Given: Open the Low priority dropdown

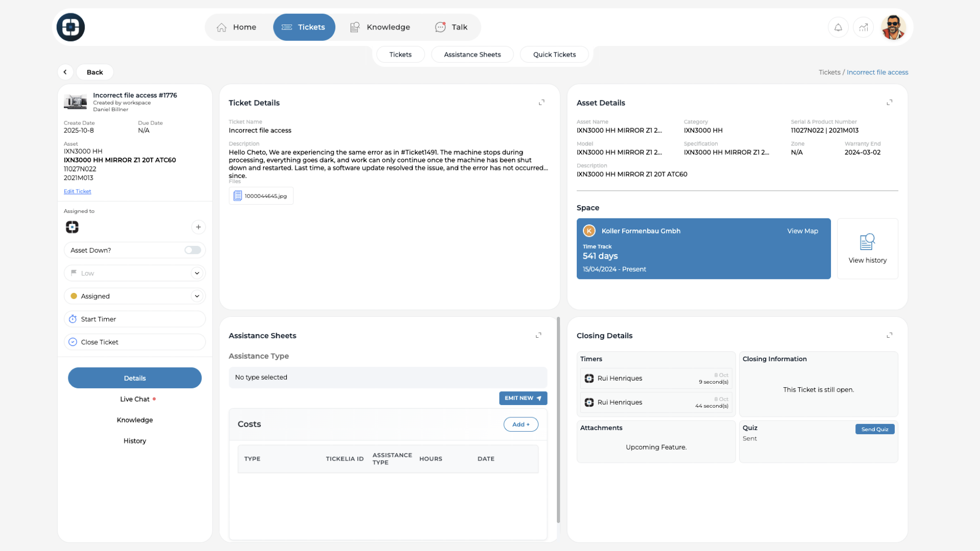Looking at the screenshot, I should click(197, 273).
